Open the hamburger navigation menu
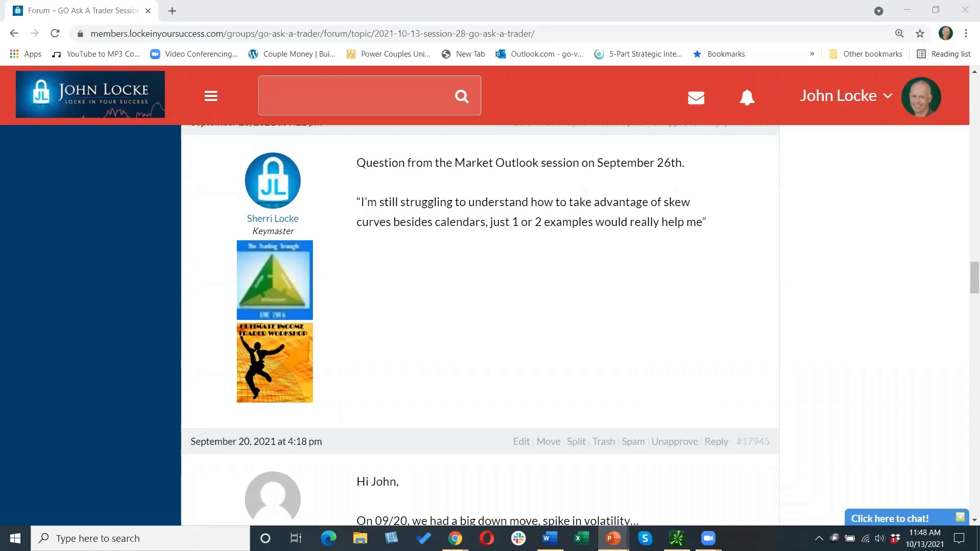 [x=211, y=96]
